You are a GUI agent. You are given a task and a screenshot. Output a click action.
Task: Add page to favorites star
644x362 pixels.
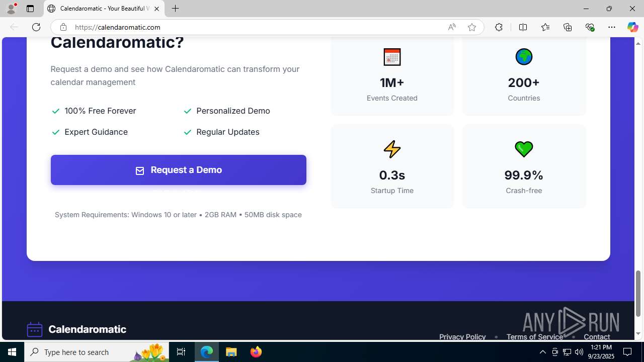pyautogui.click(x=471, y=27)
